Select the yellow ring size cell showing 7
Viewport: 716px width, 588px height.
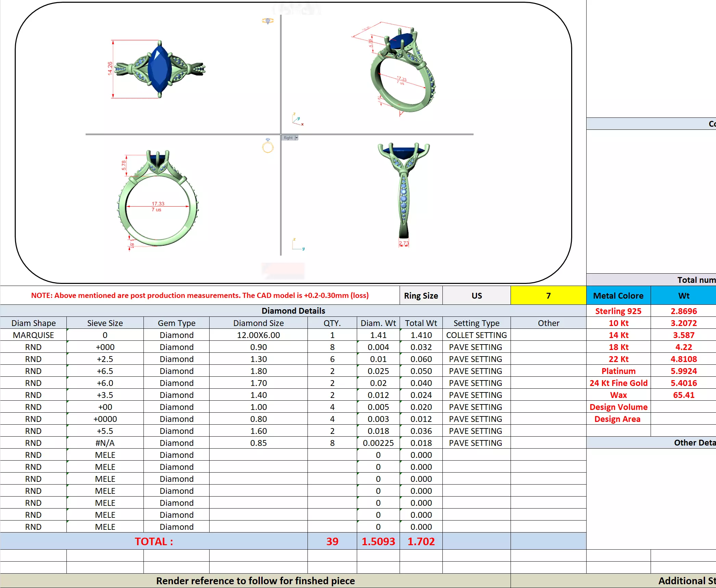(548, 296)
